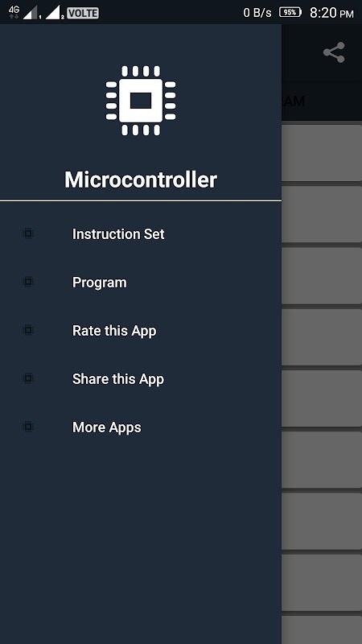Tap first gray list card behind drawer
Viewport: 362px width, 644px height.
click(322, 152)
